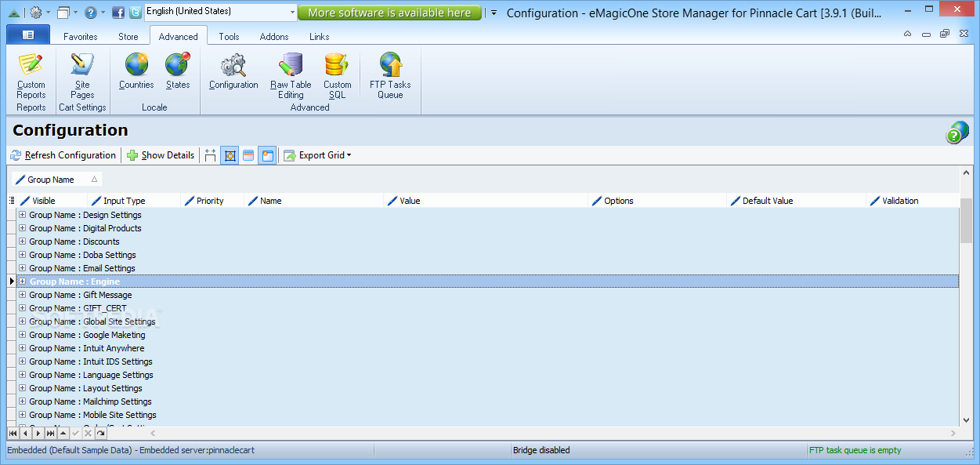
Task: Open the Configuration ribbon icon
Action: (233, 71)
